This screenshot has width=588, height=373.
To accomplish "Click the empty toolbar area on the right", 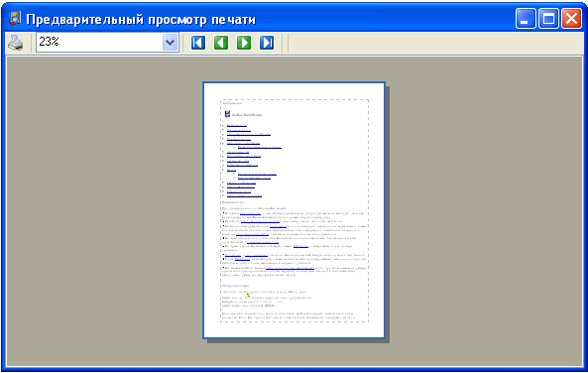I will (435, 43).
